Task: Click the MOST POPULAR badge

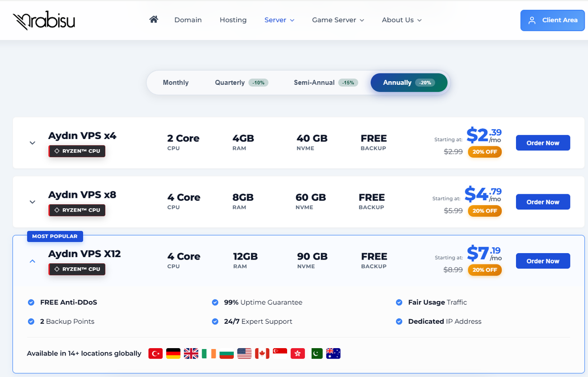Action: [x=55, y=236]
